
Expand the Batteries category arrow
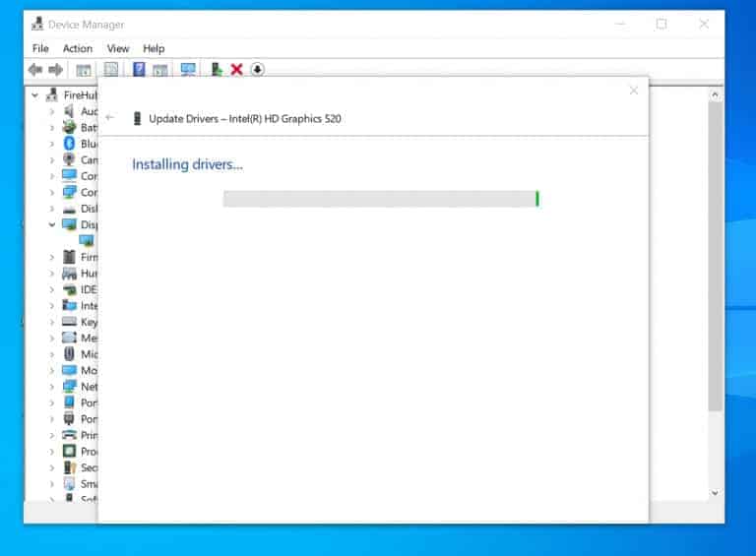click(x=52, y=128)
